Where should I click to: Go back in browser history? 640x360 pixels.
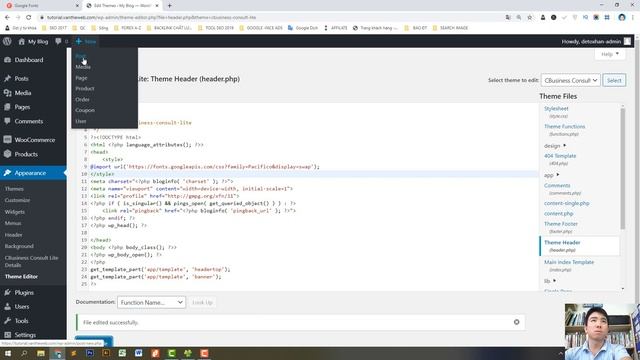[x=7, y=18]
